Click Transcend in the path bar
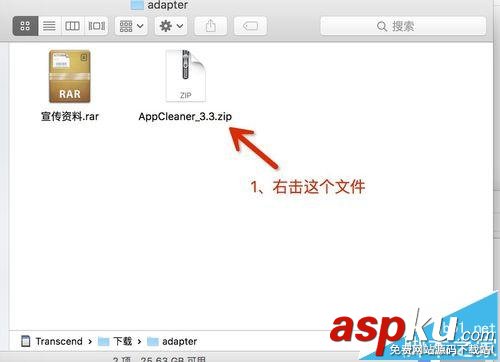 [x=52, y=341]
